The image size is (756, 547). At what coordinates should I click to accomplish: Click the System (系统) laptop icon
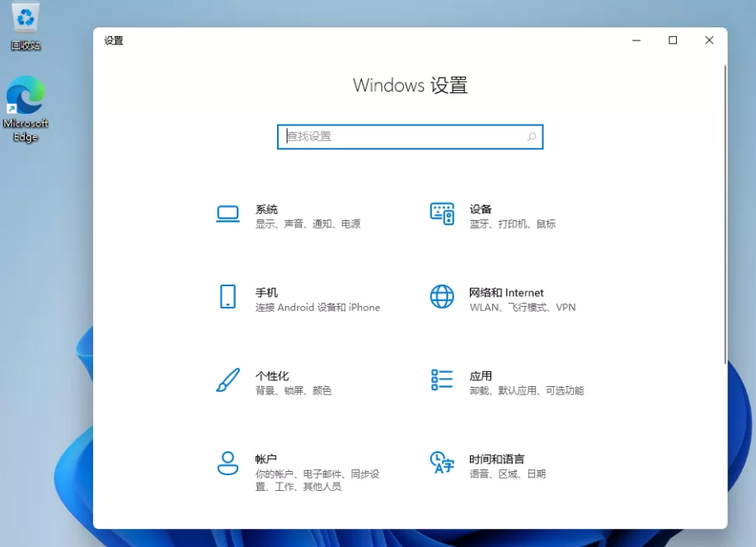tap(228, 214)
